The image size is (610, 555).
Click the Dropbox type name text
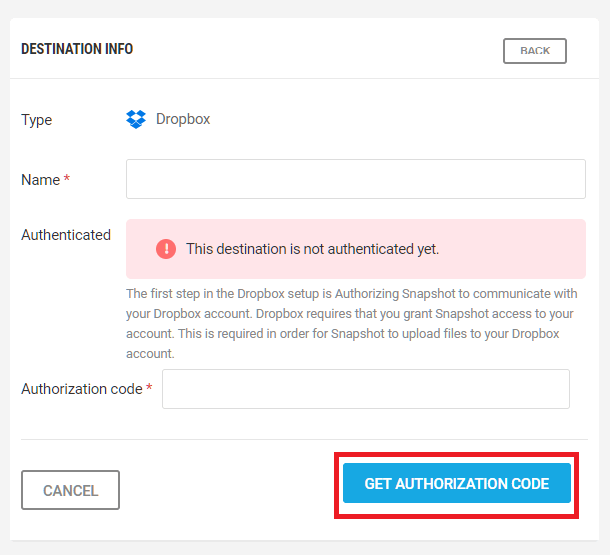pyautogui.click(x=183, y=120)
